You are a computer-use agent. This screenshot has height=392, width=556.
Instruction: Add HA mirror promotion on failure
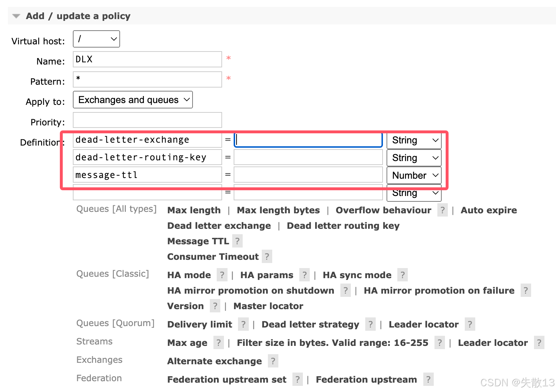tap(439, 290)
